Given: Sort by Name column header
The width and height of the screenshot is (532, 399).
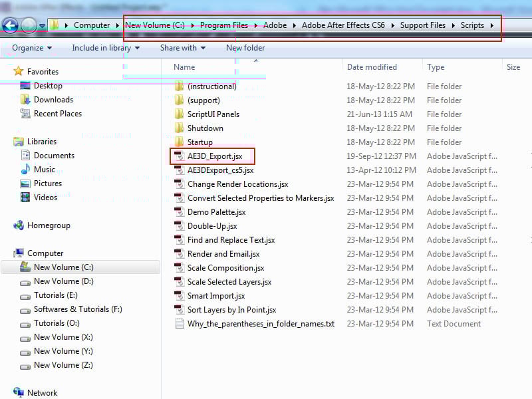Looking at the screenshot, I should tap(184, 67).
